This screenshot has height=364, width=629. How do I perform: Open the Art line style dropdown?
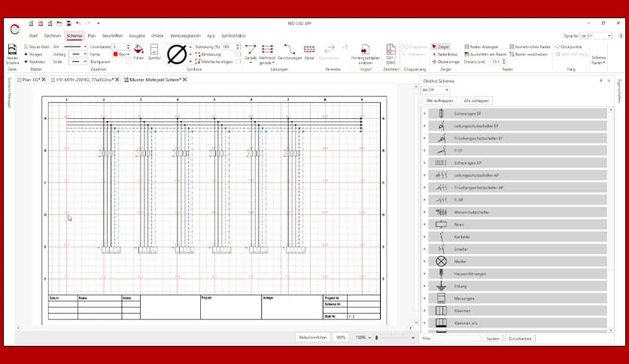(x=85, y=47)
